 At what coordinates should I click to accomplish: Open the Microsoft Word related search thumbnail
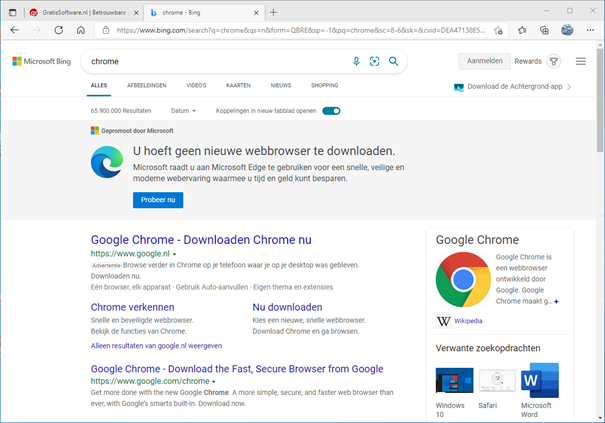tap(540, 381)
